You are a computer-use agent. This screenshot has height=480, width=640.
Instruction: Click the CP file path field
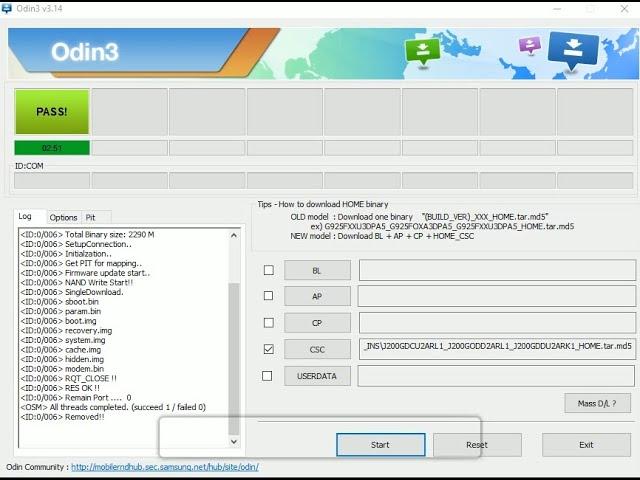[x=497, y=323]
